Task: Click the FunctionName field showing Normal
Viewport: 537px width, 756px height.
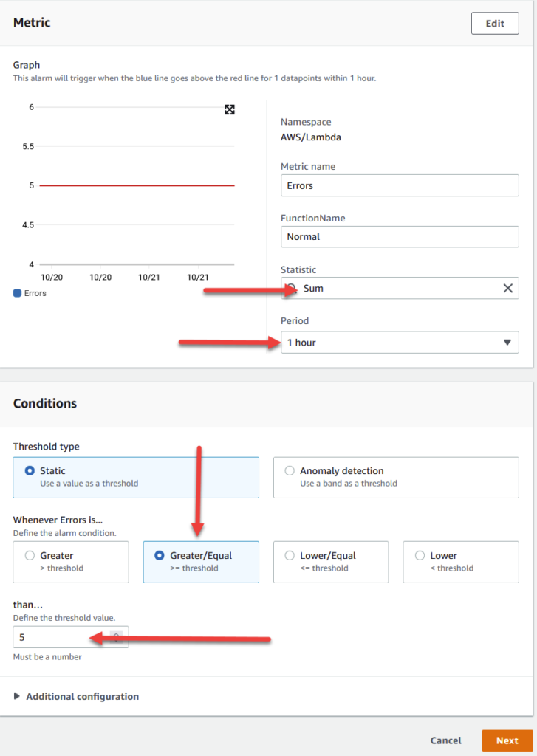Action: [399, 237]
